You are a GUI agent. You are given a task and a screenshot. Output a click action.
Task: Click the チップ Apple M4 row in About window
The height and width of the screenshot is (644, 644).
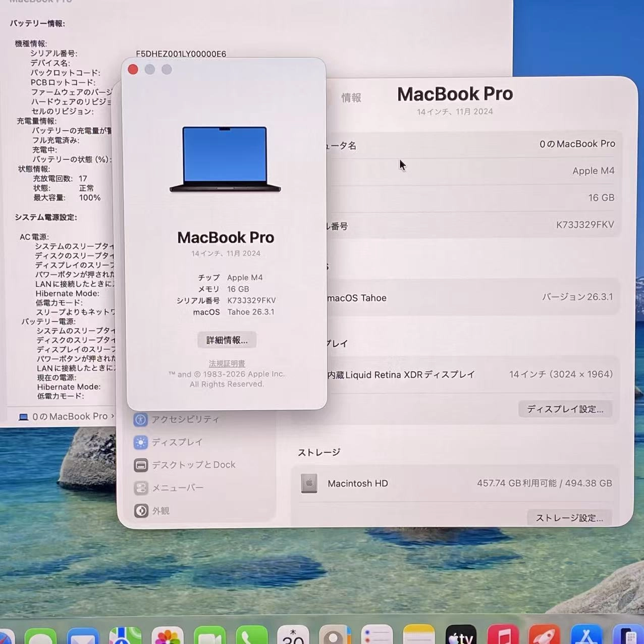point(230,278)
